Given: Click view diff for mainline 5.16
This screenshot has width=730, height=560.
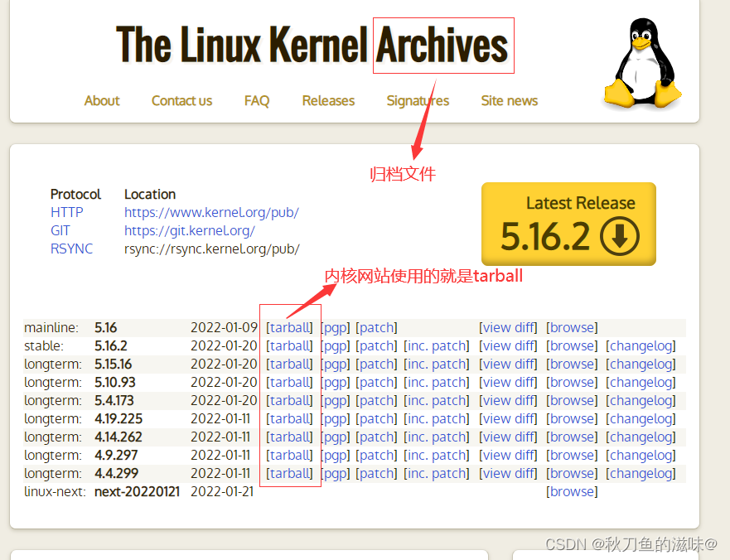Looking at the screenshot, I should (508, 328).
